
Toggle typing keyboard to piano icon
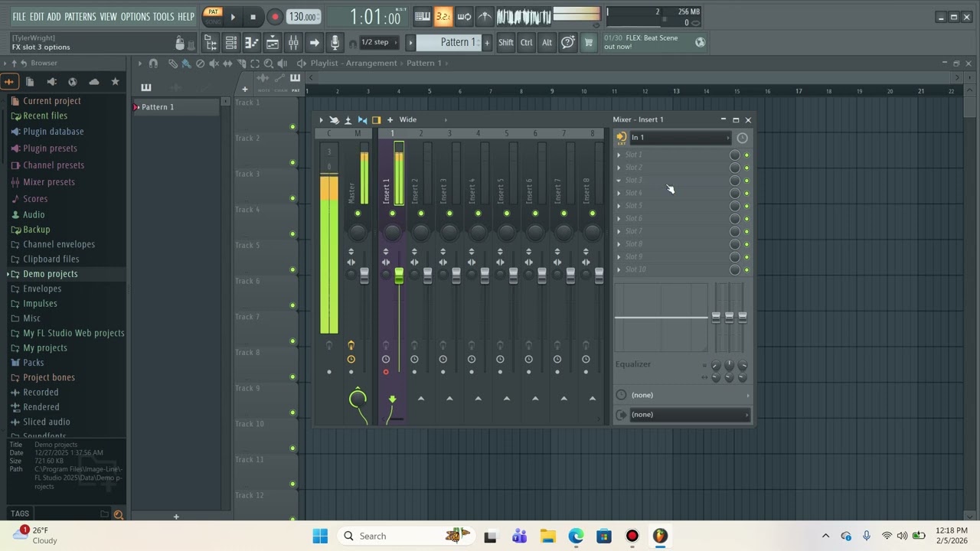423,16
